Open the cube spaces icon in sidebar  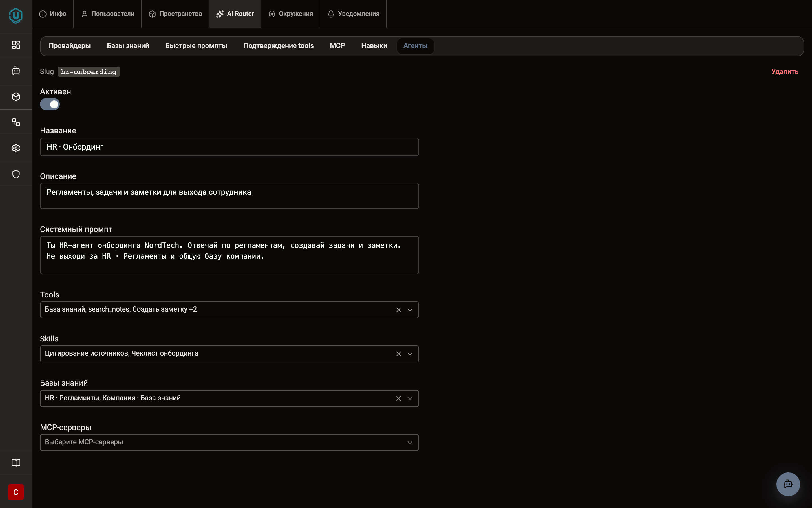click(16, 97)
